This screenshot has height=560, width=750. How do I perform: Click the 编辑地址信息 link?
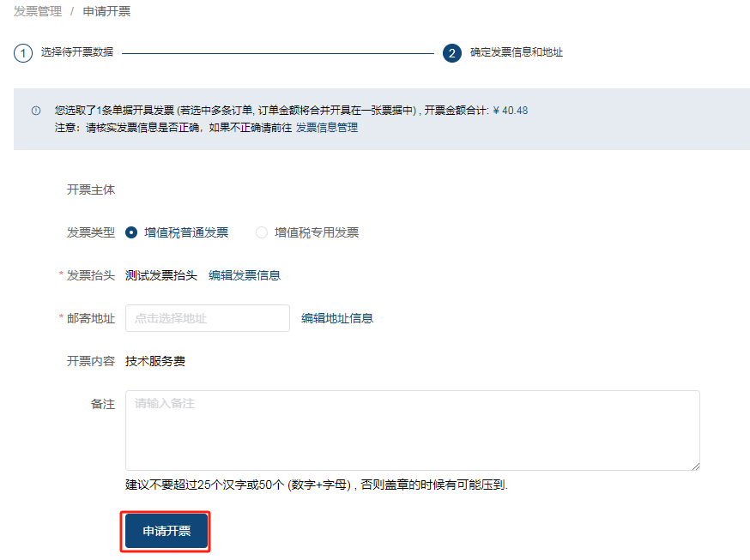click(x=337, y=318)
